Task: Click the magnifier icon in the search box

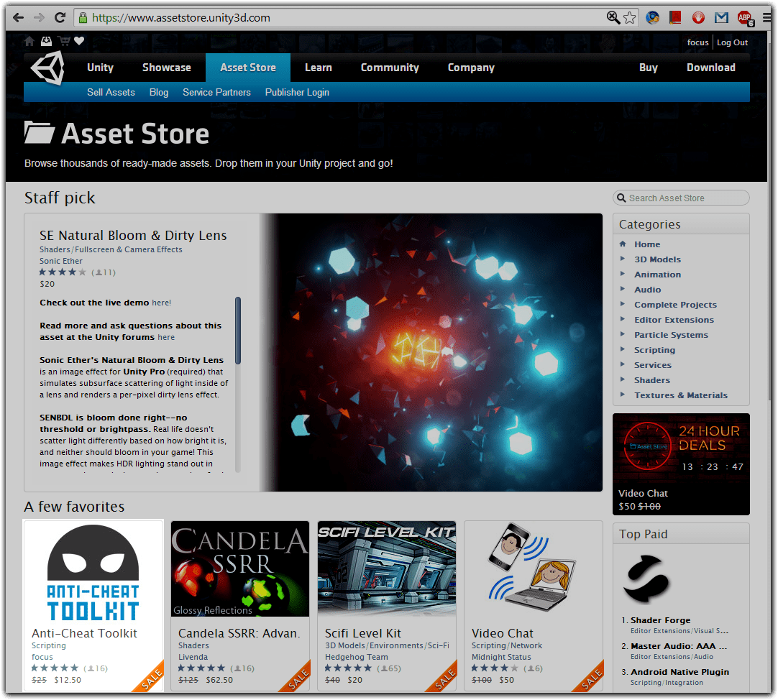Action: click(x=622, y=198)
